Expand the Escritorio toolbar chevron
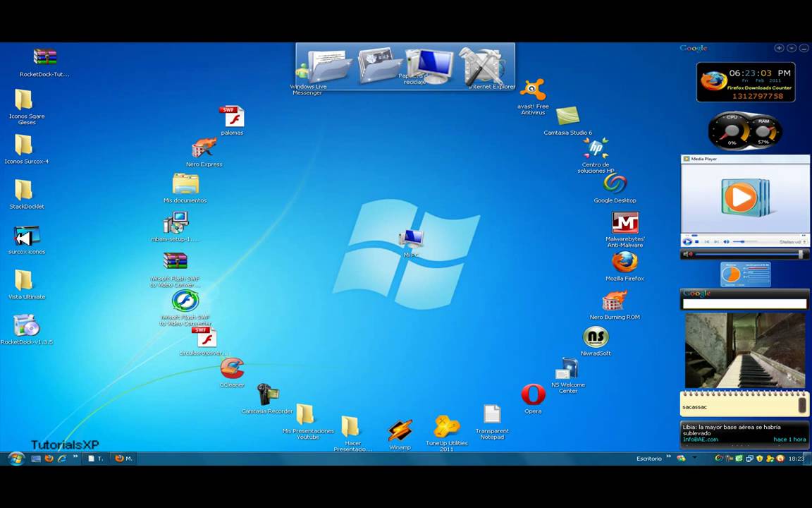This screenshot has height=508, width=812. pos(668,456)
